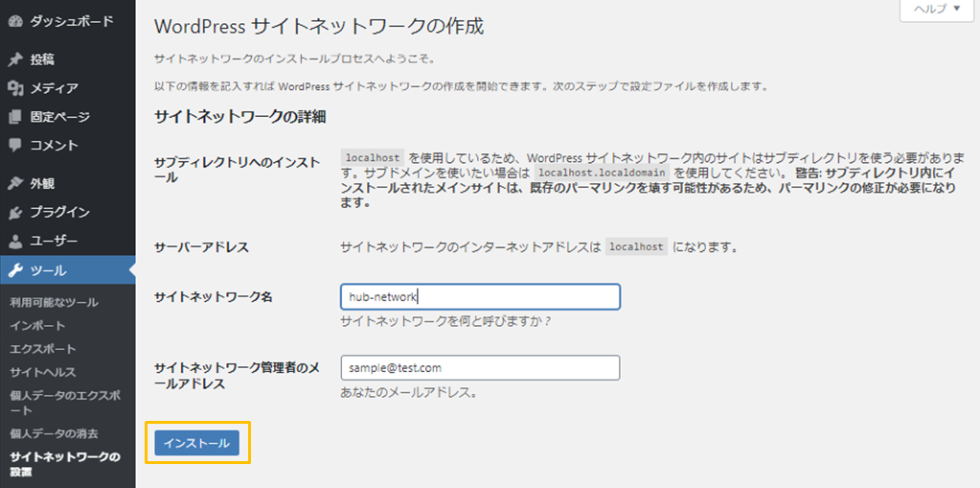Select the ツール menu item

coord(67,271)
